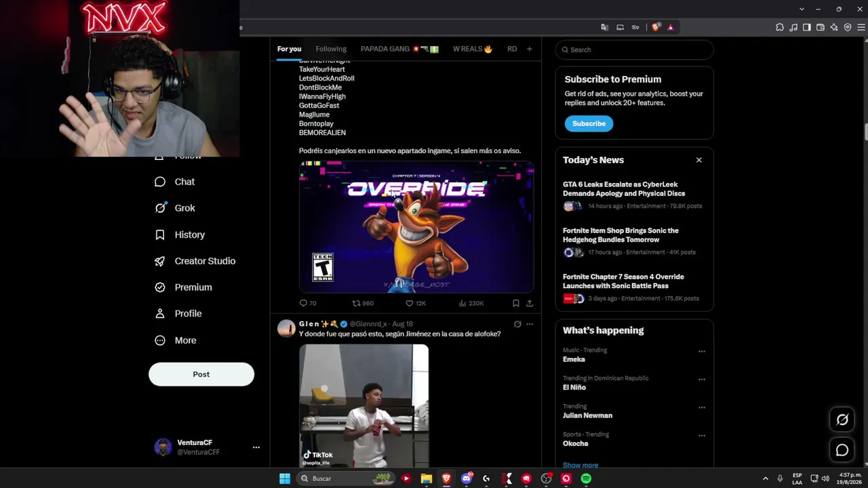868x488 pixels.
Task: Click the Brave Shields icon in address bar
Action: [656, 27]
